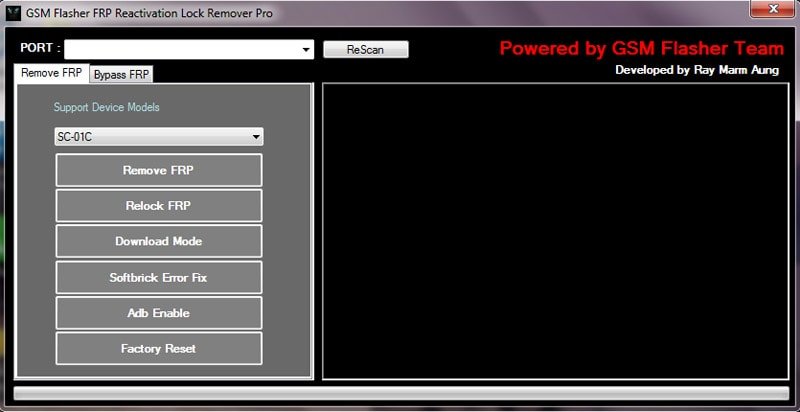Viewport: 800px width, 412px height.
Task: Click the 'PORT :' label
Action: coord(40,48)
